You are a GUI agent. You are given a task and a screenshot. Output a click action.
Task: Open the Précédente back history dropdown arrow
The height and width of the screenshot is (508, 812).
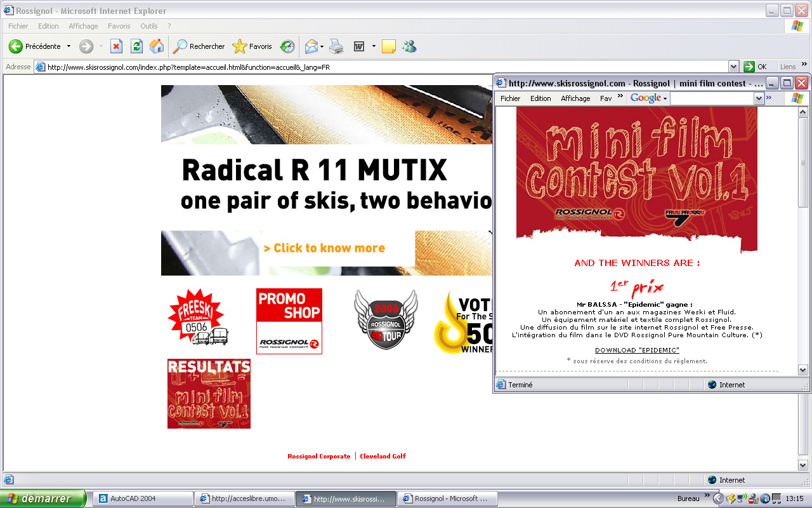69,46
